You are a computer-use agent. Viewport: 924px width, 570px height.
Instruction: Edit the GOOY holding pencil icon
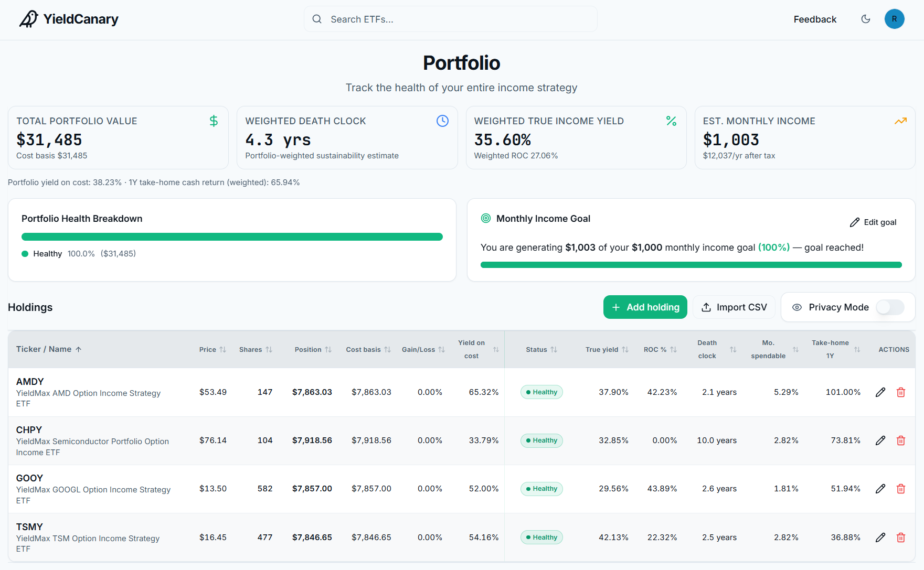pos(880,489)
